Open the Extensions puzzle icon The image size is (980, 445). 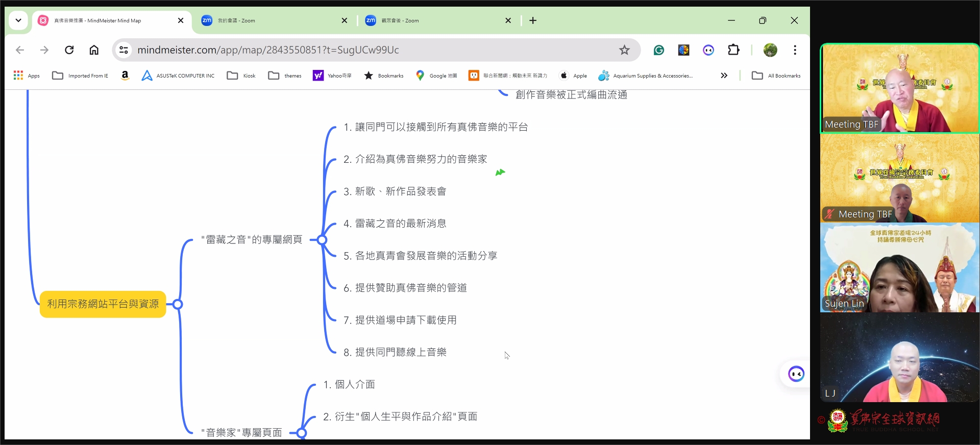[x=733, y=50]
